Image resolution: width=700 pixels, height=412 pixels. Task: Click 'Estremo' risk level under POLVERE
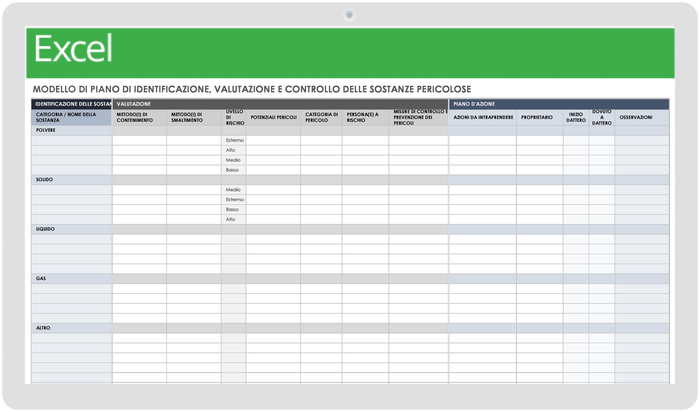(x=234, y=140)
